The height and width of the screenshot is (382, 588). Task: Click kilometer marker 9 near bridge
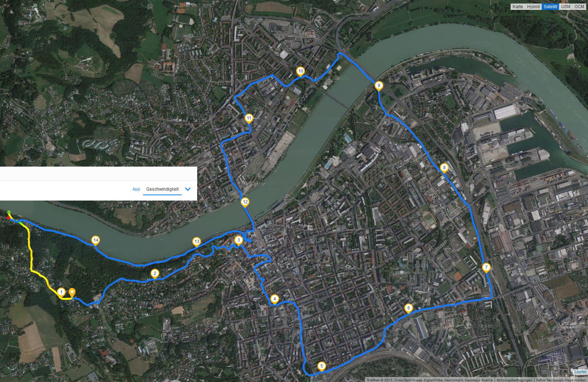click(x=379, y=86)
